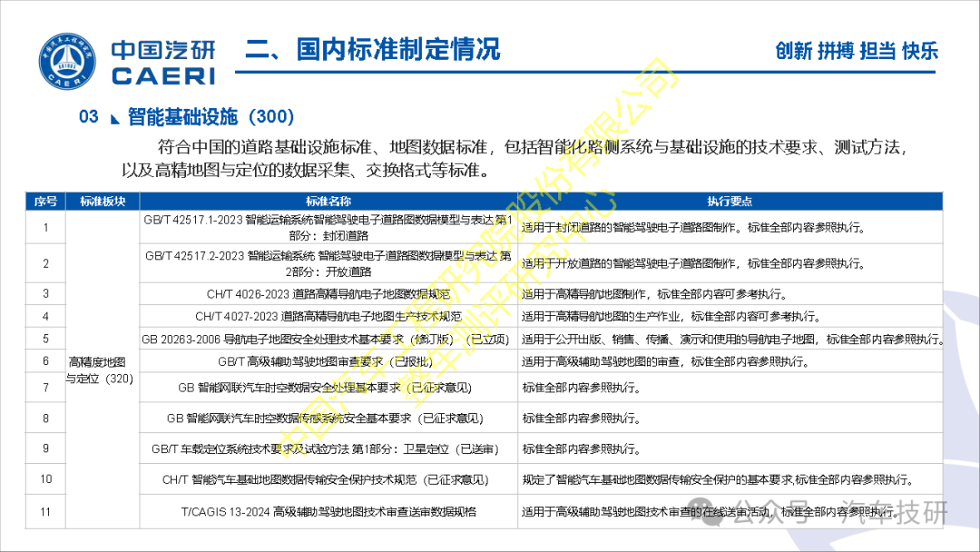Viewport: 980px width, 552px height.
Task: Click 序号 cell 3 in the table
Action: 45,294
